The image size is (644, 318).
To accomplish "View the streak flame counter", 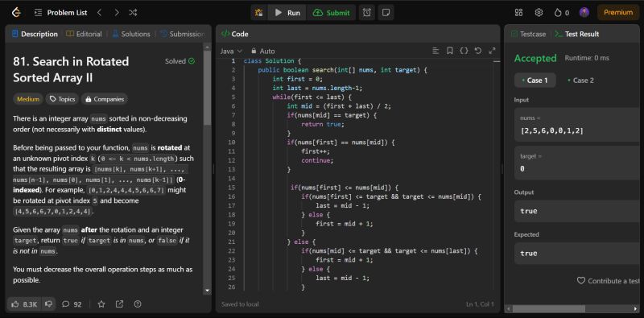I will click(x=561, y=13).
